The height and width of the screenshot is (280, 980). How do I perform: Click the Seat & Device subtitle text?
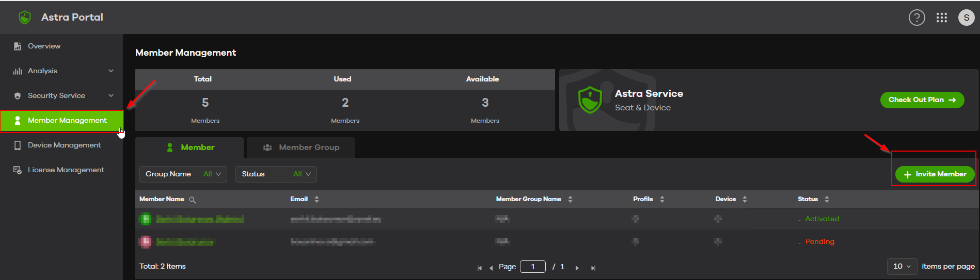643,108
